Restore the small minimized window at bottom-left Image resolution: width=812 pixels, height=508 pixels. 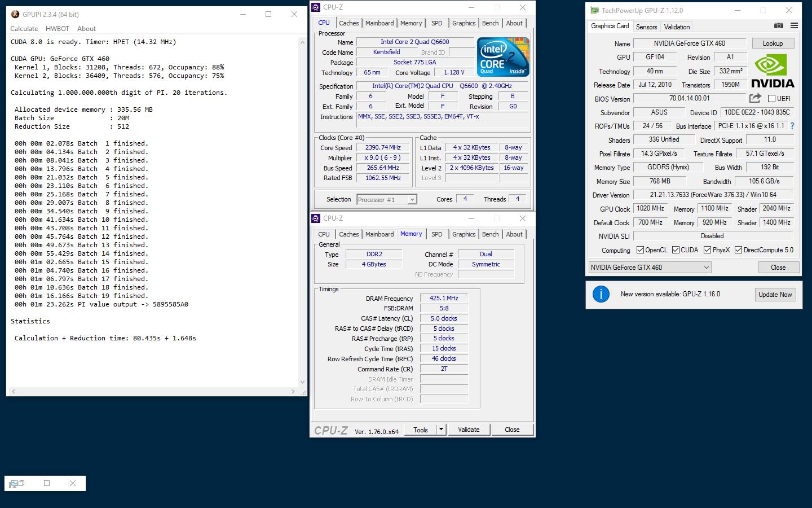(x=21, y=483)
